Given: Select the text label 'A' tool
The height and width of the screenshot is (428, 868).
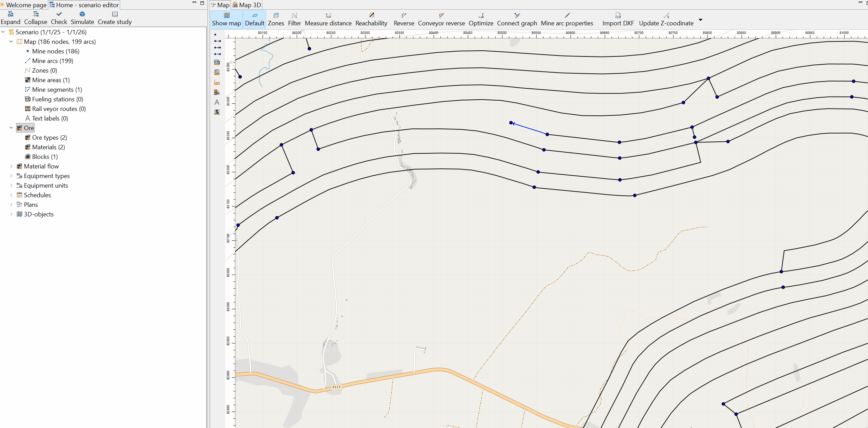Looking at the screenshot, I should [x=217, y=102].
